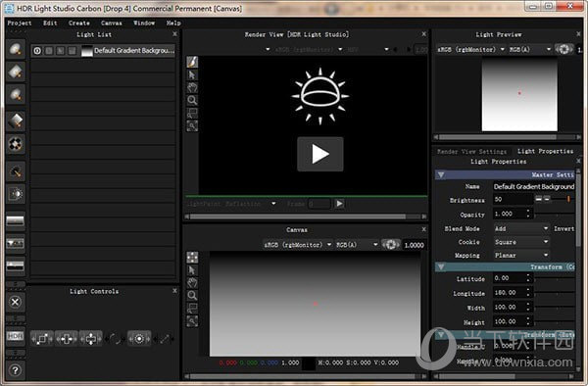Open help with the question mark icon

tap(16, 370)
